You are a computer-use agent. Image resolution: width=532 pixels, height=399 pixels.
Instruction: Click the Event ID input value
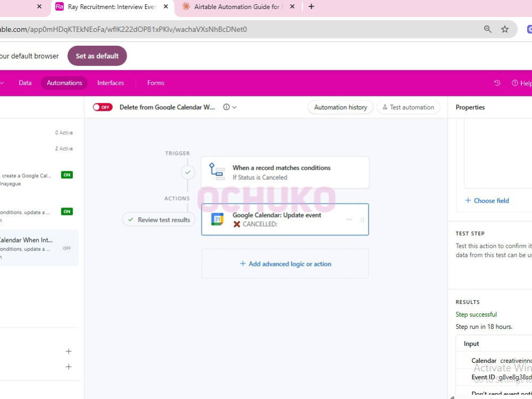click(515, 377)
